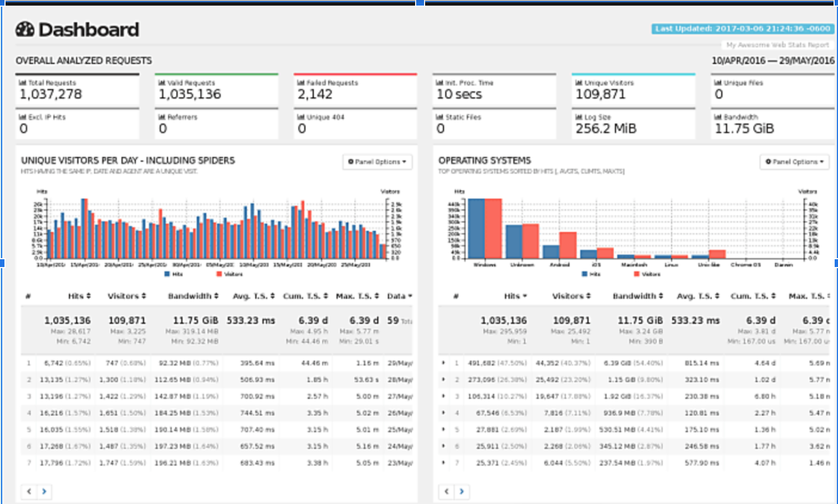This screenshot has height=504, width=838.
Task: Click the 112.65 MiB bandwidth cell
Action: pos(186,379)
